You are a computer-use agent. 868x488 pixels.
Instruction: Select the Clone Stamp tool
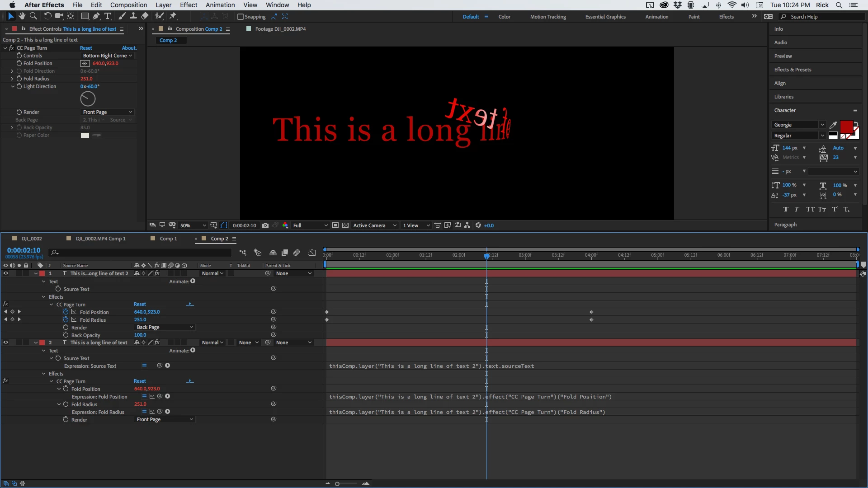133,16
